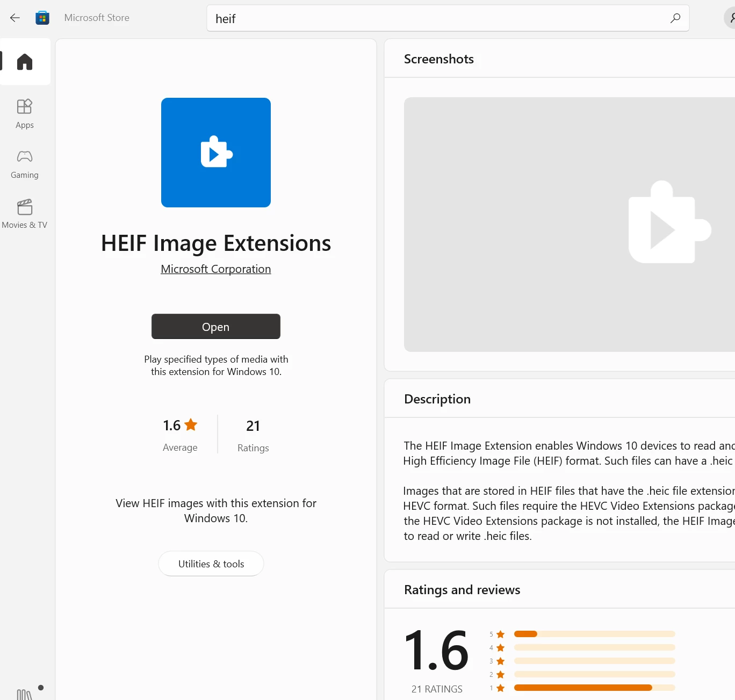Click the Open button
This screenshot has width=735, height=700.
pos(216,327)
